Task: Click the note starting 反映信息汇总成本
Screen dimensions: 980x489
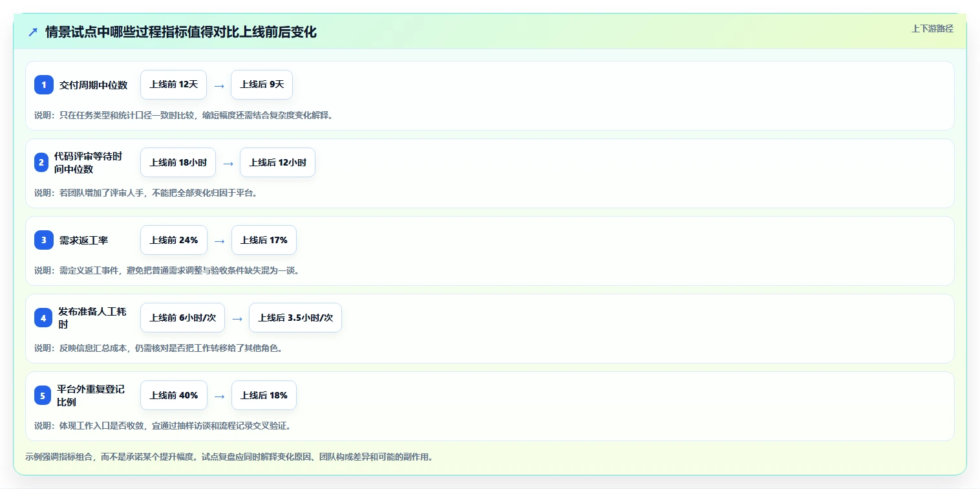Action: [158, 348]
